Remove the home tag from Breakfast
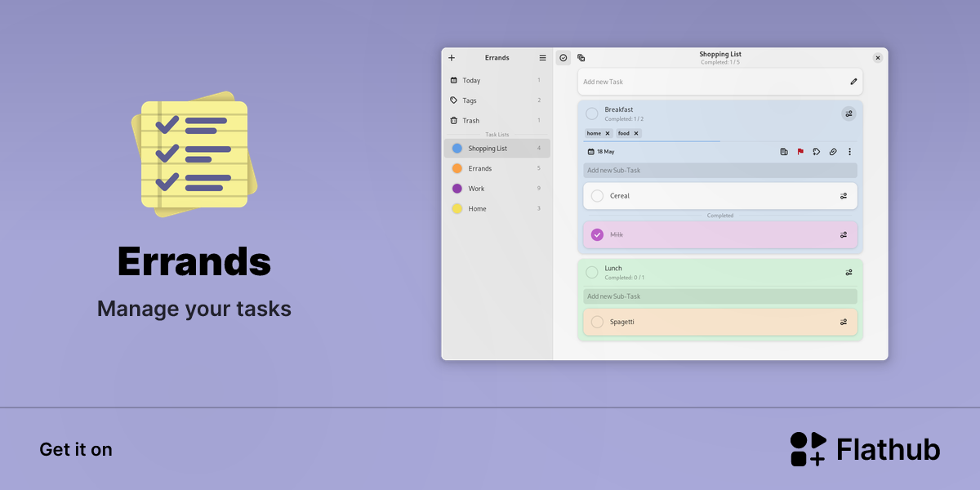Image resolution: width=980 pixels, height=490 pixels. pyautogui.click(x=608, y=133)
